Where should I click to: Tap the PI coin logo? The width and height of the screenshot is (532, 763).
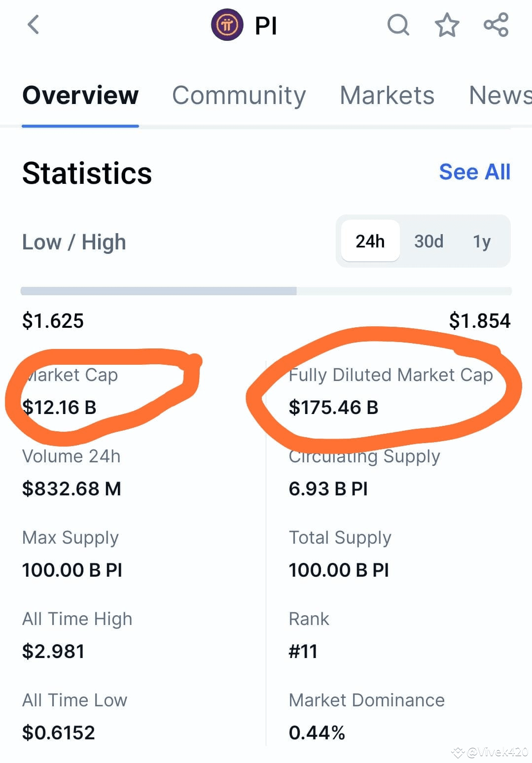pos(227,25)
